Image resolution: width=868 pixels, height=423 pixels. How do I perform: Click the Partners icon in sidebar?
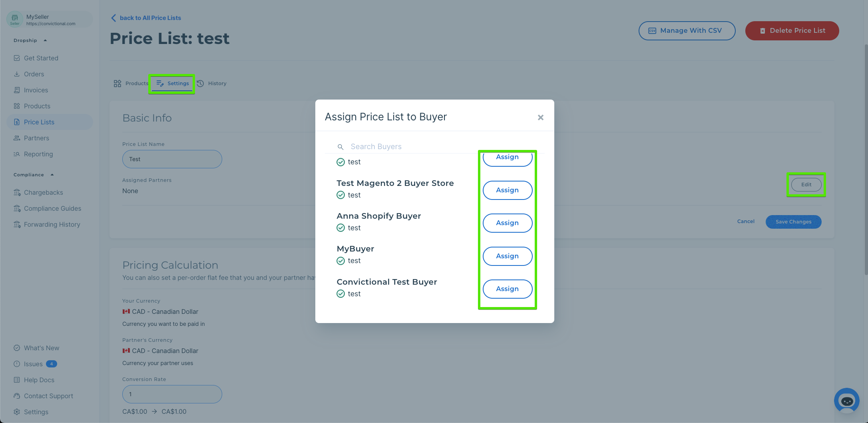tap(17, 138)
